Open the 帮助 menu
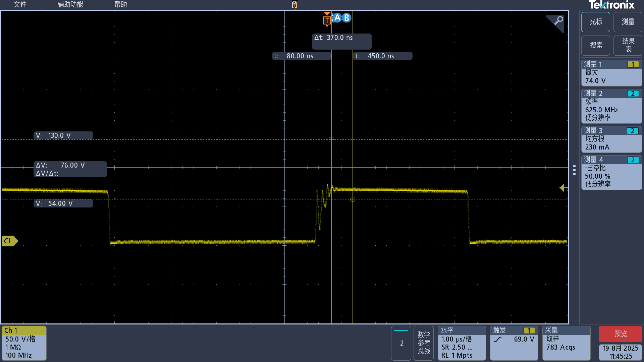 pos(121,4)
